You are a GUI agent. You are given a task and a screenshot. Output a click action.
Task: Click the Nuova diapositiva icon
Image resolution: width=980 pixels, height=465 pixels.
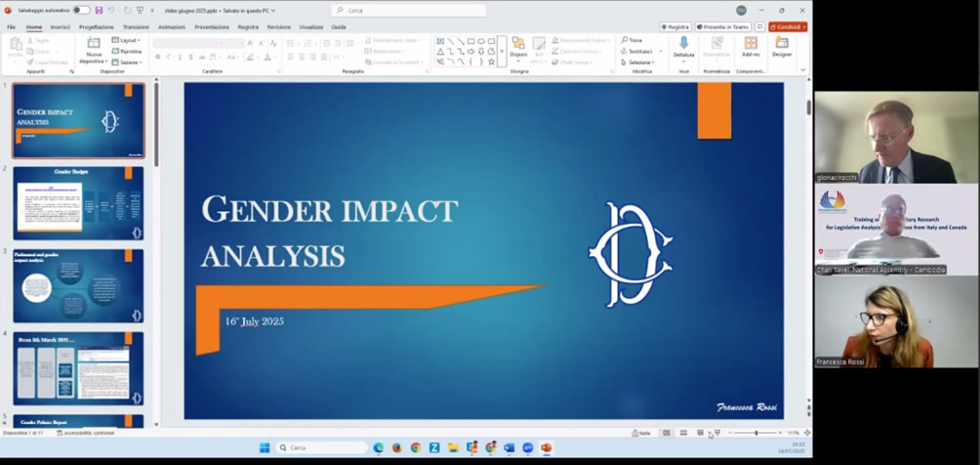(x=93, y=43)
